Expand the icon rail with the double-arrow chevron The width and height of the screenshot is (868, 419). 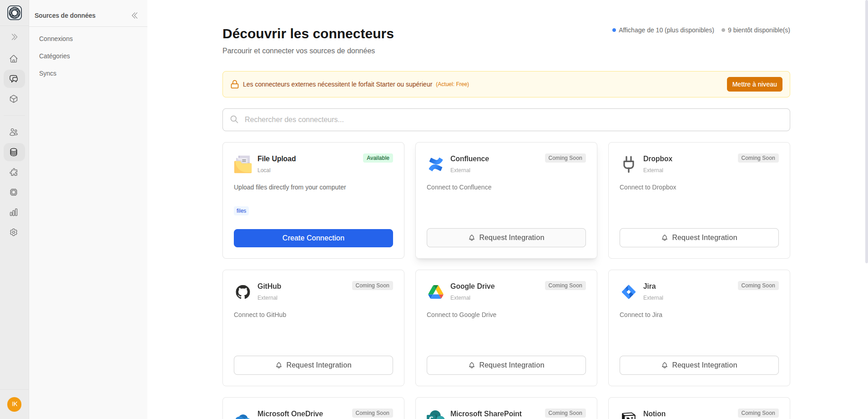[x=14, y=36]
